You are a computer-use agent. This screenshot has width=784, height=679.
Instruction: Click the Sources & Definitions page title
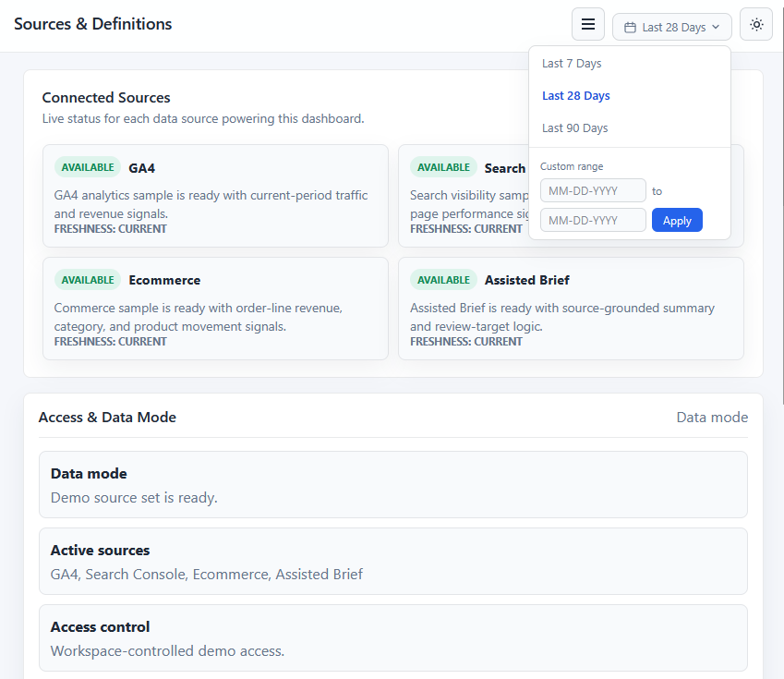click(x=93, y=24)
